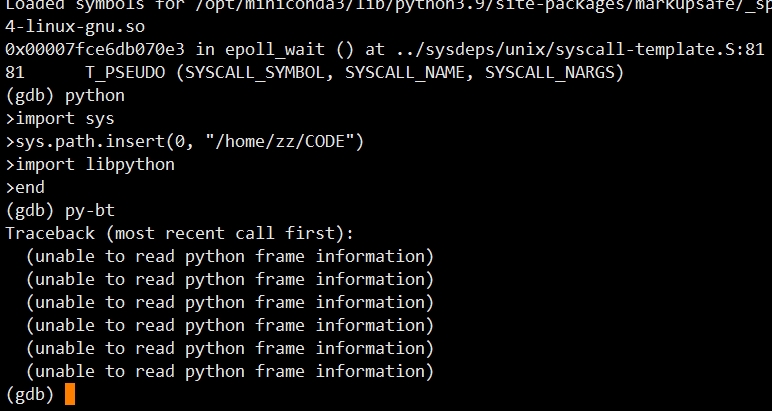Click the '>end' line
This screenshot has width=772, height=411.
[x=25, y=188]
